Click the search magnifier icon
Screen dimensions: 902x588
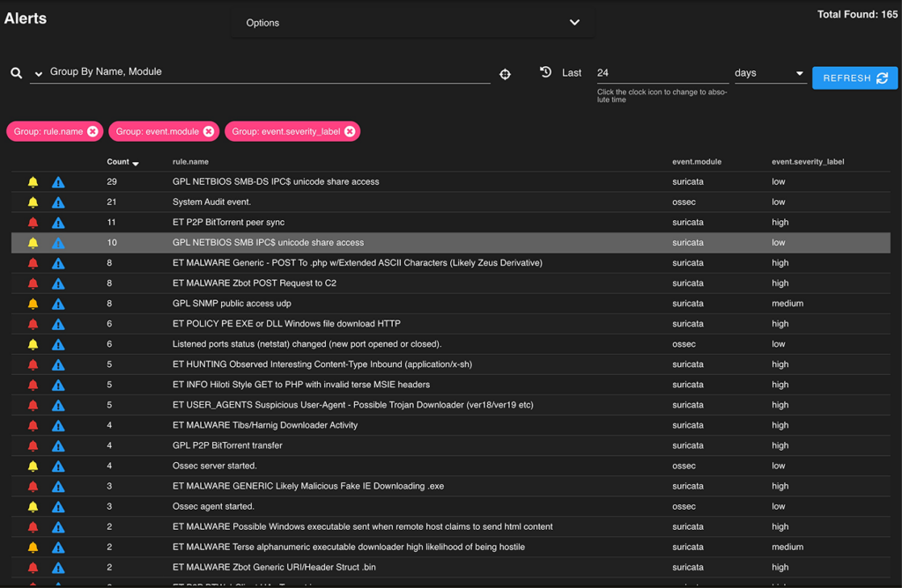[16, 74]
